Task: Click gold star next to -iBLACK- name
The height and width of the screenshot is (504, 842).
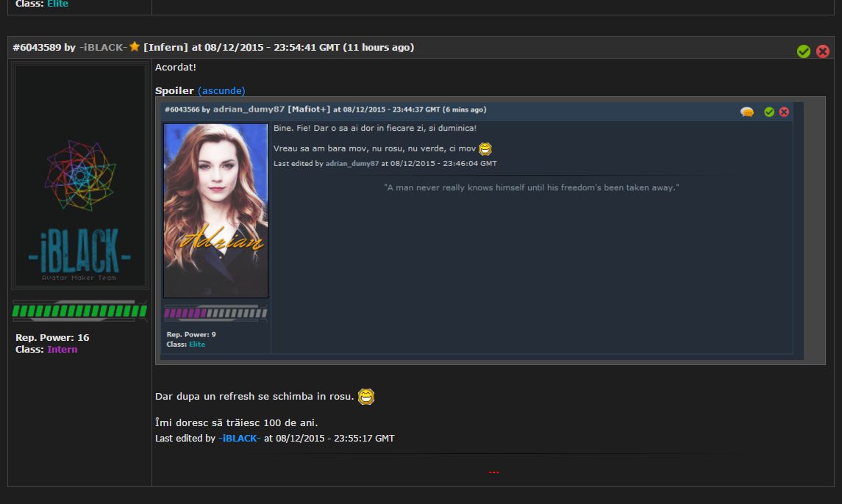Action: pyautogui.click(x=135, y=47)
